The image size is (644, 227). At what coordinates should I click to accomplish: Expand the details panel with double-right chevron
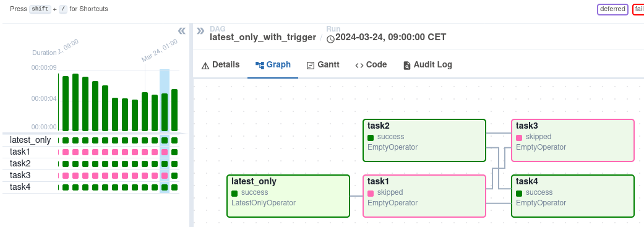click(x=200, y=31)
